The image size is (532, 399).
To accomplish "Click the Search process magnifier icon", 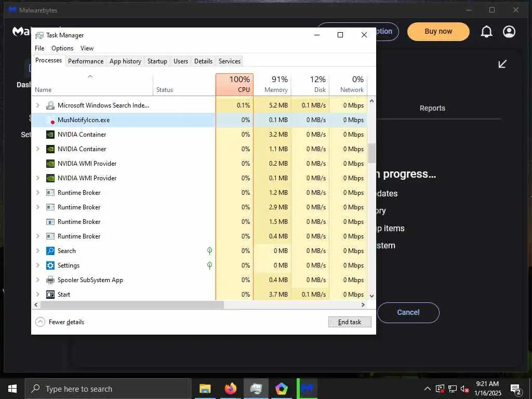I will point(50,251).
